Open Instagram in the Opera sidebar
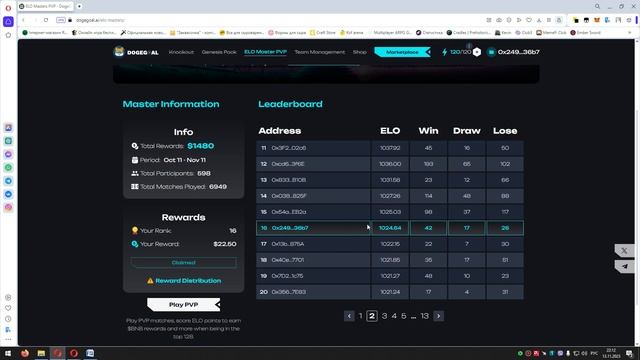 8,207
